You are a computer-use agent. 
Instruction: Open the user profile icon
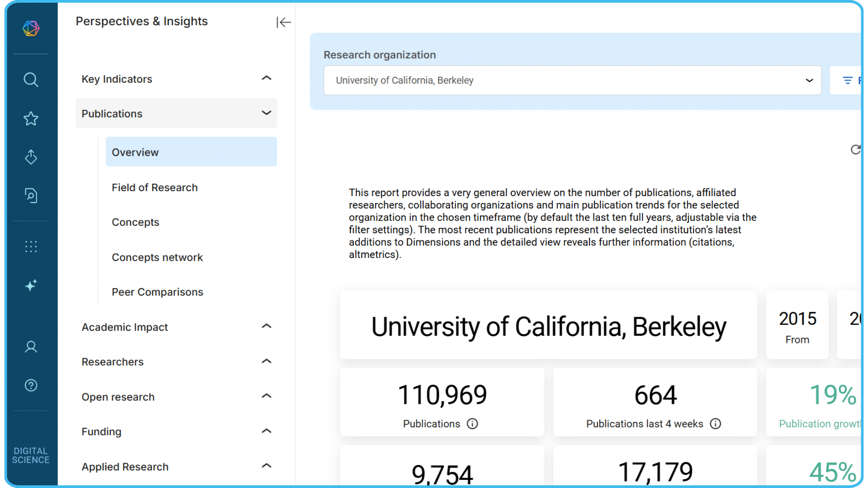(x=31, y=347)
